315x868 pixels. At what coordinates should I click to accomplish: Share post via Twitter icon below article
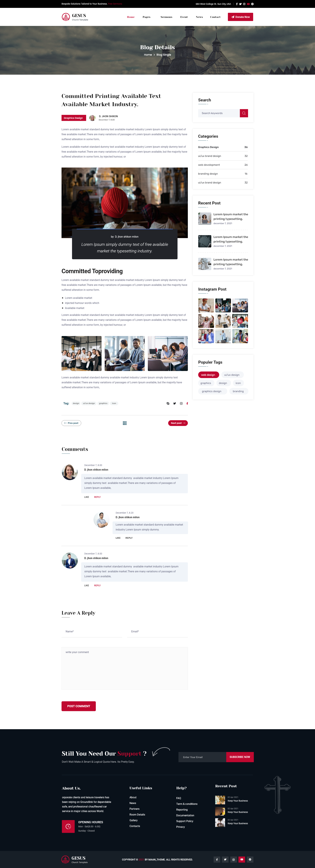(175, 403)
